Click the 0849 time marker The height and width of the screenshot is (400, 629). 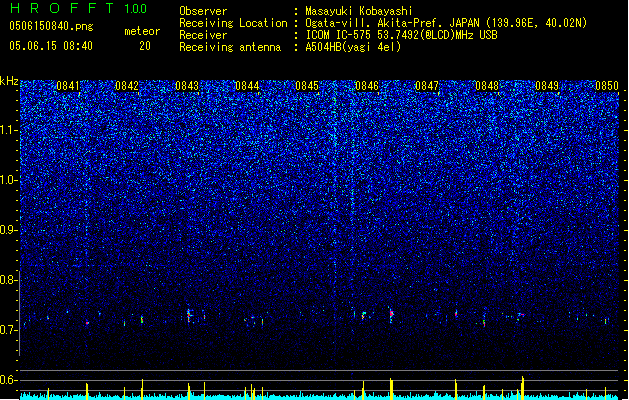(x=547, y=86)
